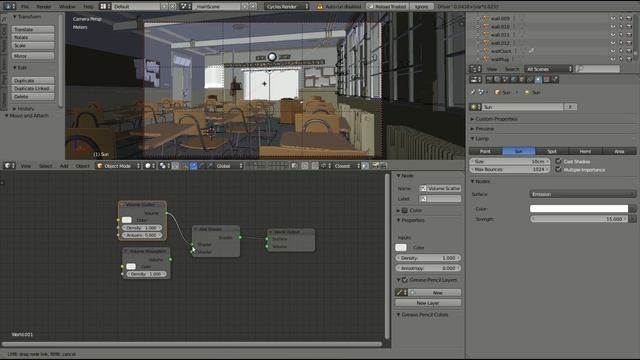640x360 pixels.
Task: Click the node editor horizontal scrollbar
Action: (192, 344)
